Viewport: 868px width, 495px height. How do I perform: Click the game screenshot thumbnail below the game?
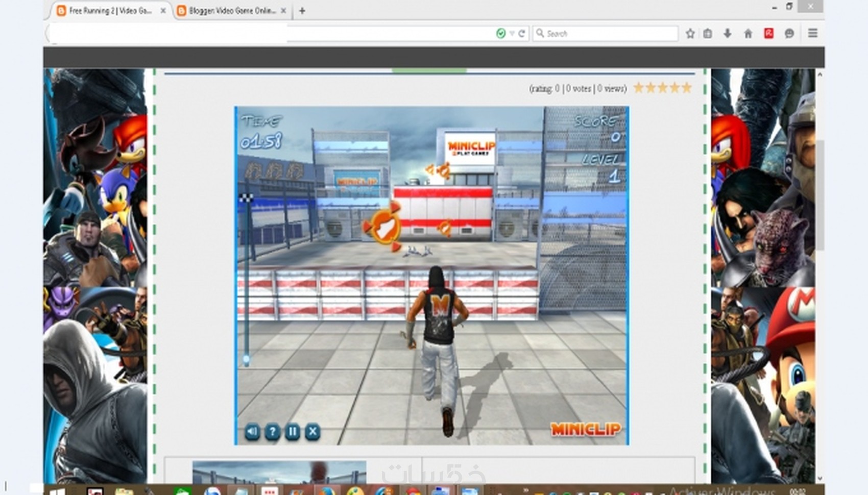pos(279,472)
